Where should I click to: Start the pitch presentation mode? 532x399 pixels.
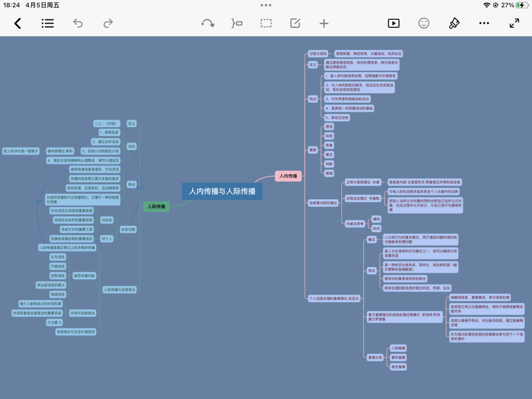click(x=394, y=24)
